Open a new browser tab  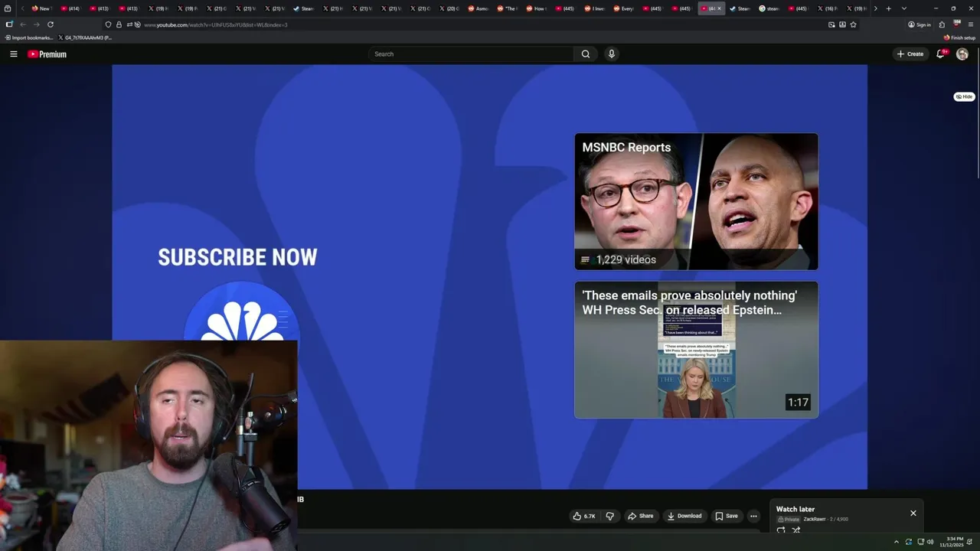click(888, 8)
